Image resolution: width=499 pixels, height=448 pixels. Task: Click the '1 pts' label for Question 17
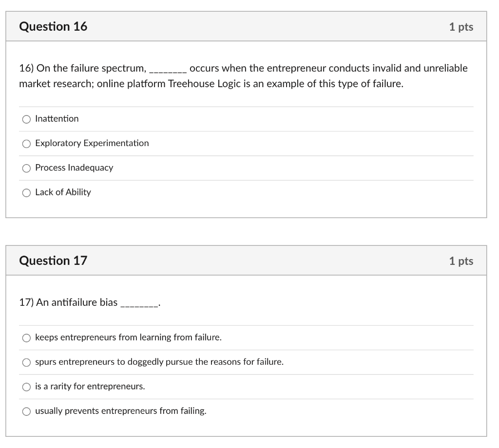point(461,261)
